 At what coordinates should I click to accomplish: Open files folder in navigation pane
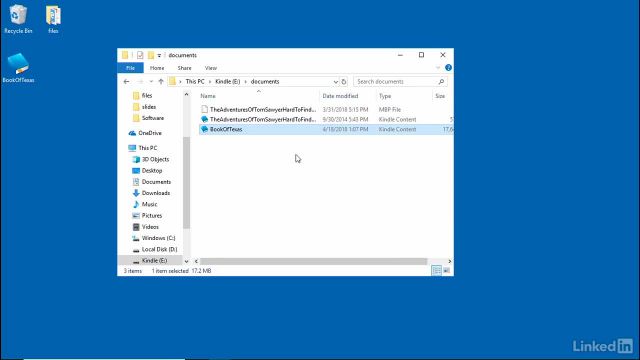tap(147, 96)
